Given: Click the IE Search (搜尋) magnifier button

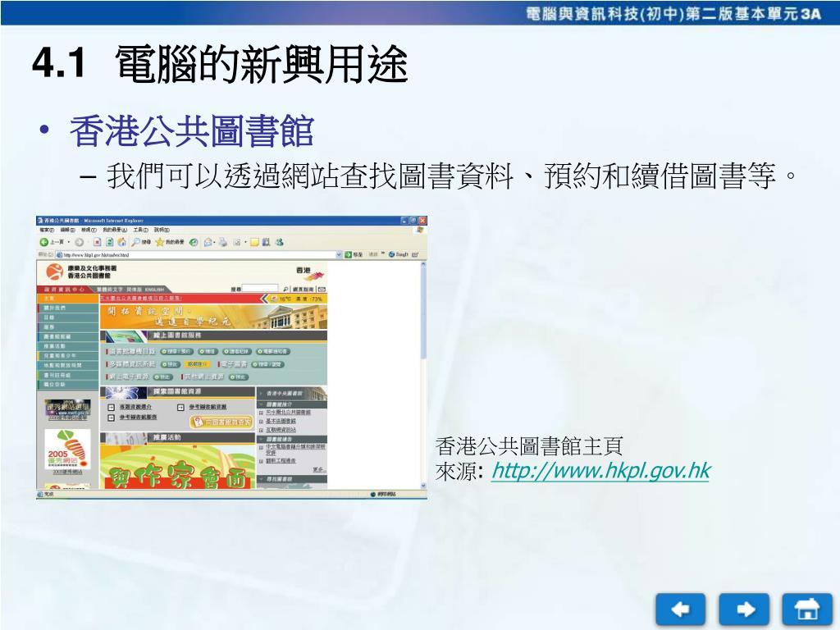Looking at the screenshot, I should point(141,242).
